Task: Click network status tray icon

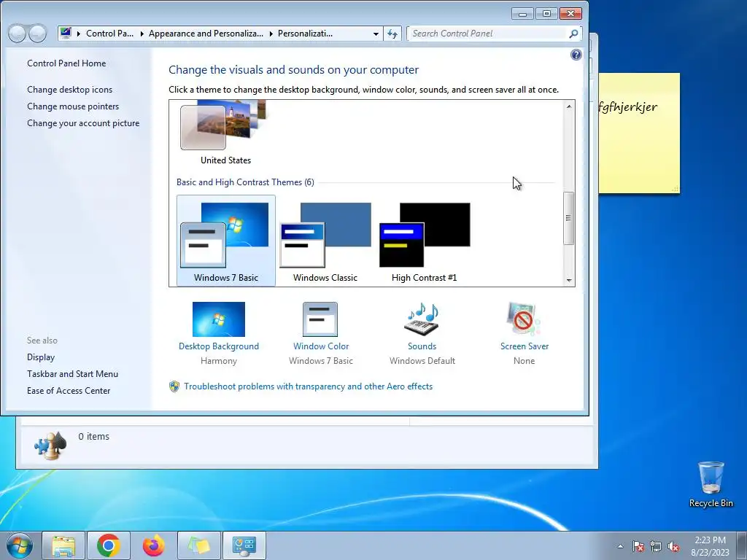Action: coord(656,546)
